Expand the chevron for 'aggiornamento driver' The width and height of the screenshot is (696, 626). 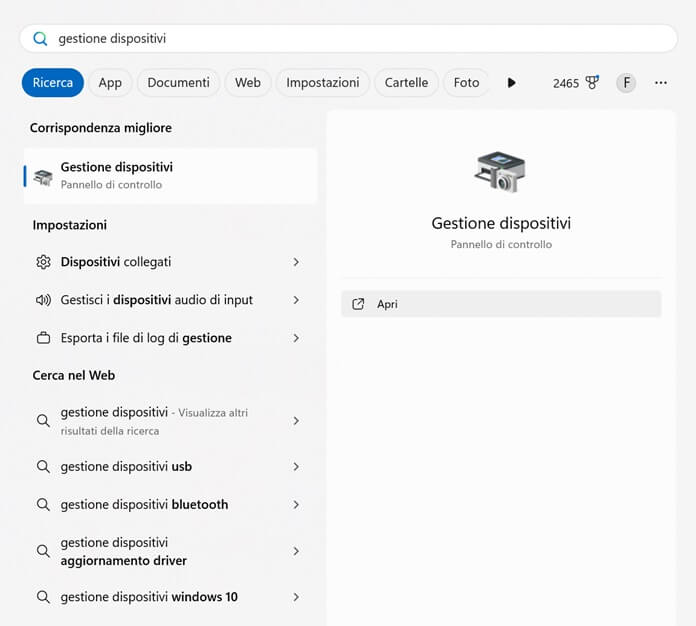296,551
